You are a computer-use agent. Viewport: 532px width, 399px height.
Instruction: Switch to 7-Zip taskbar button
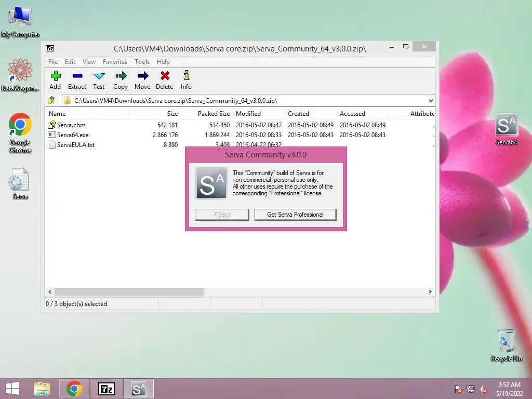point(107,389)
